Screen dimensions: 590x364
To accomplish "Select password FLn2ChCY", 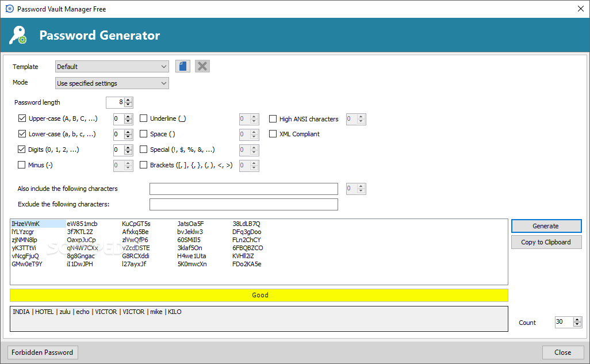I will point(247,240).
